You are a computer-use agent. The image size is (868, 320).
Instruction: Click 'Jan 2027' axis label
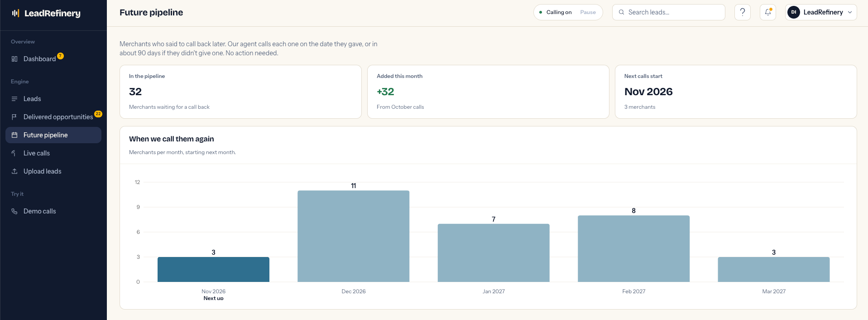494,291
